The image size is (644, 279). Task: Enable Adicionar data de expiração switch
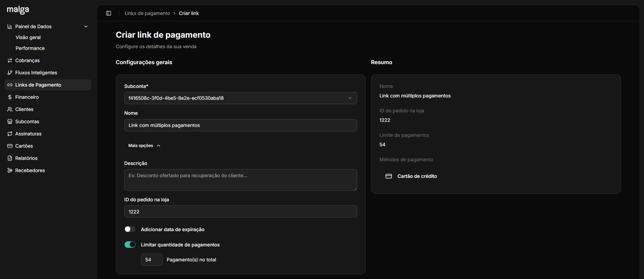click(x=130, y=229)
